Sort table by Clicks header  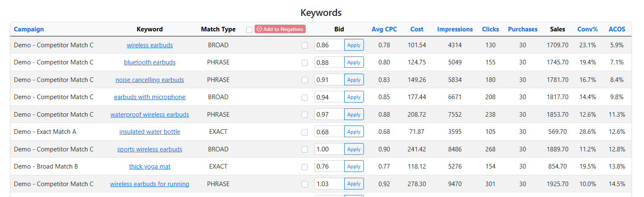(x=490, y=29)
